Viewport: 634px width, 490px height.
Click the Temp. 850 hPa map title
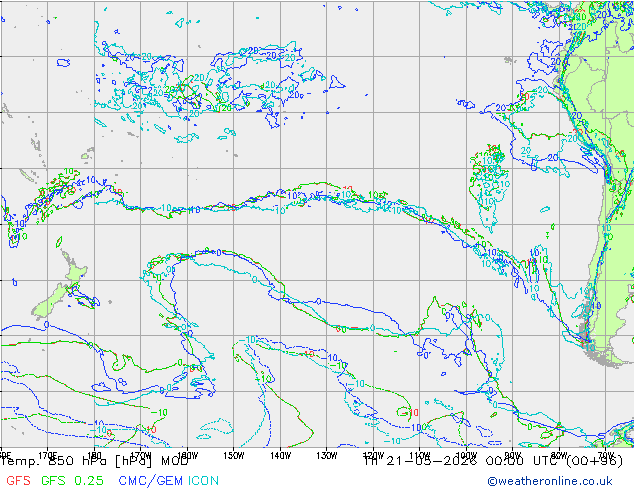95,461
